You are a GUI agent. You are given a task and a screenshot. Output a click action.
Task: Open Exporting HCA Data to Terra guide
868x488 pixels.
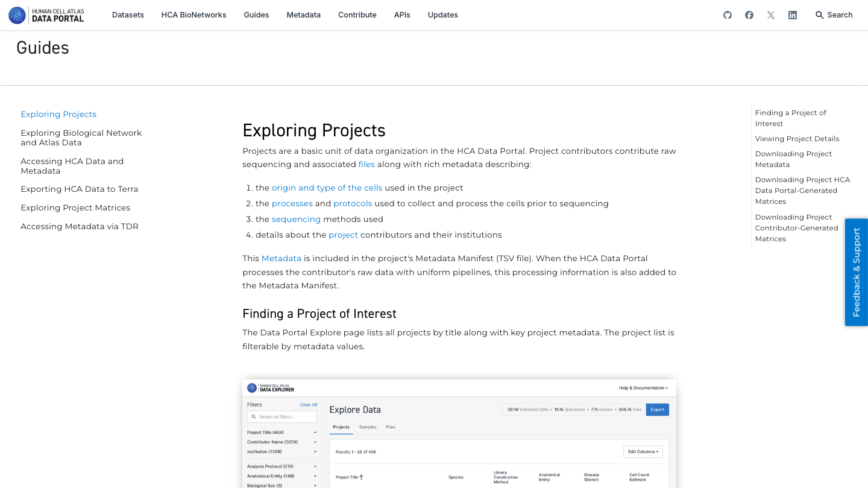[x=79, y=189]
